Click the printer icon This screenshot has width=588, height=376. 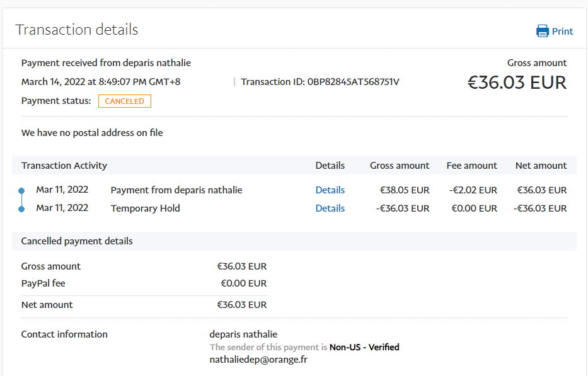542,31
